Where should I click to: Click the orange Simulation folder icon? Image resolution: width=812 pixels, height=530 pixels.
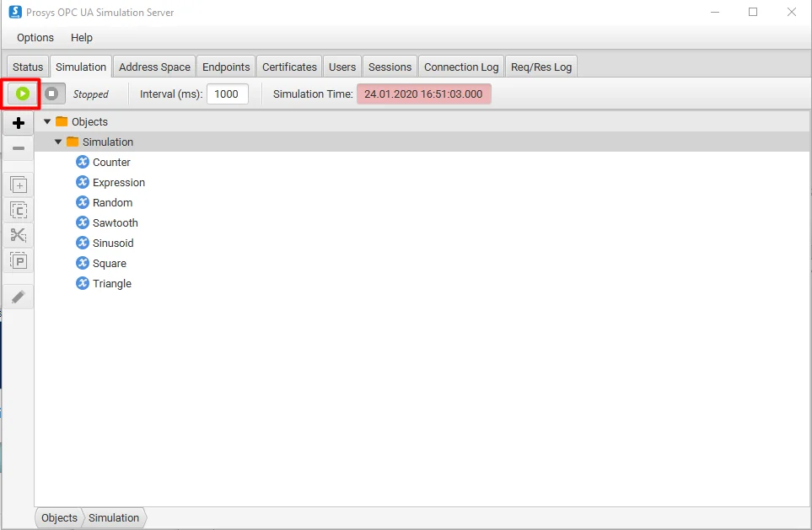(x=73, y=142)
